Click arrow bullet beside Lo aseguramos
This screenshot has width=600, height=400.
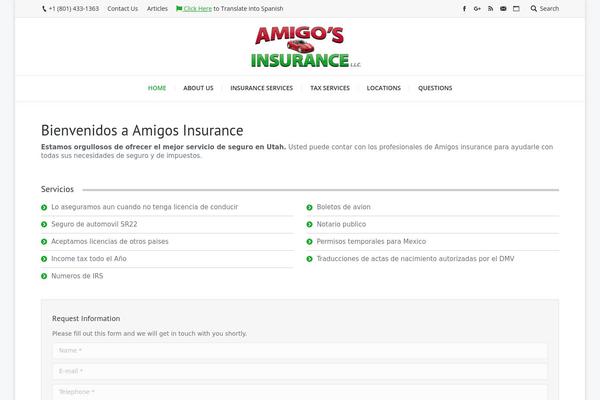pyautogui.click(x=44, y=207)
